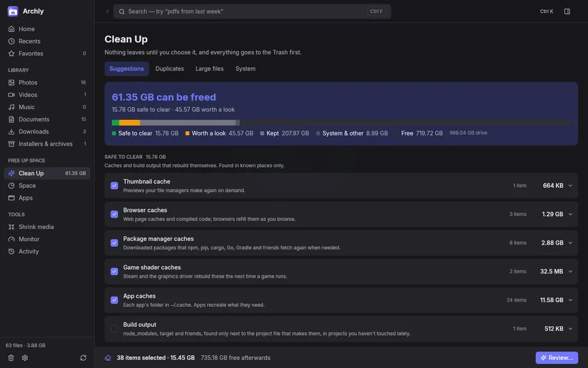This screenshot has width=588, height=368.
Task: Click the Photos library icon
Action: (x=11, y=83)
